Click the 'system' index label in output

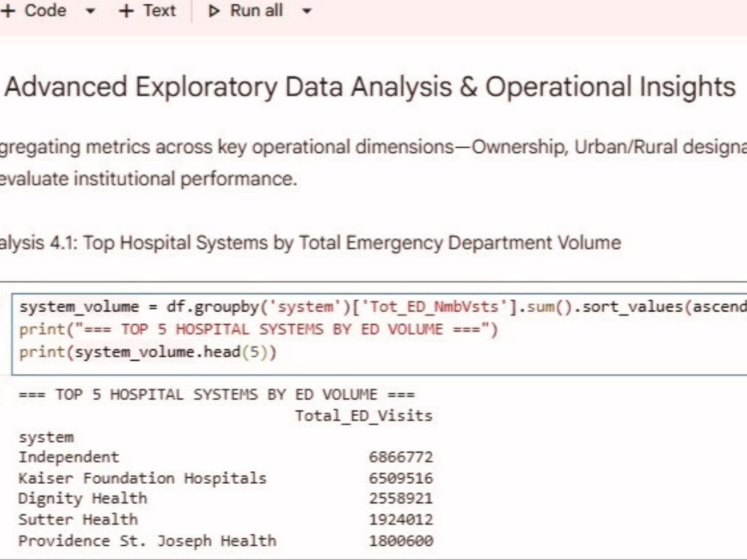tap(46, 437)
